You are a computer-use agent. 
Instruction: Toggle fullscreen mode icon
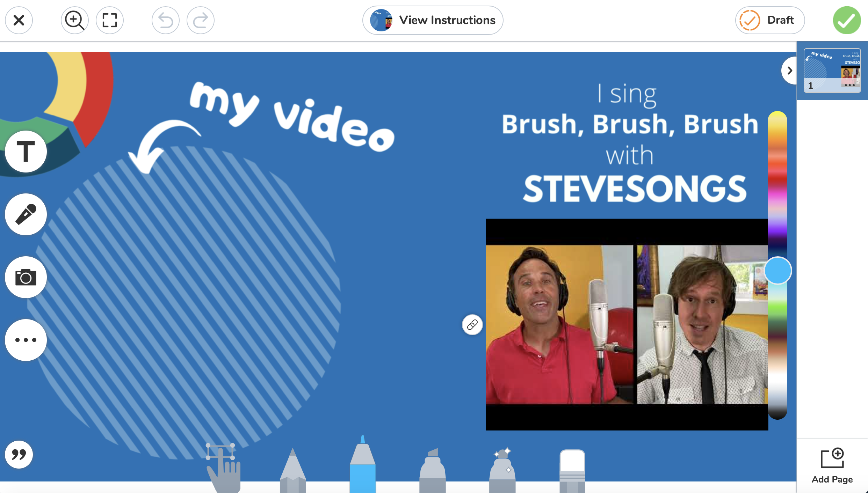[x=110, y=20]
